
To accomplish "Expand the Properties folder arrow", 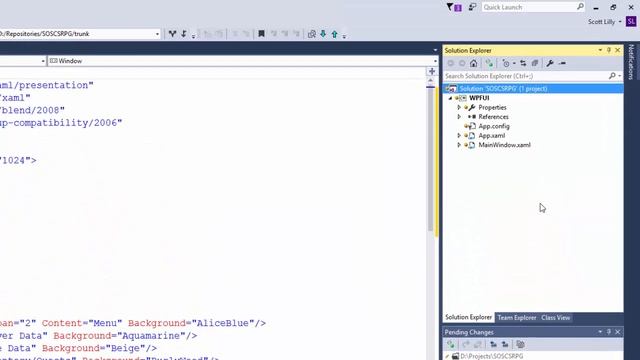I will click(x=459, y=107).
